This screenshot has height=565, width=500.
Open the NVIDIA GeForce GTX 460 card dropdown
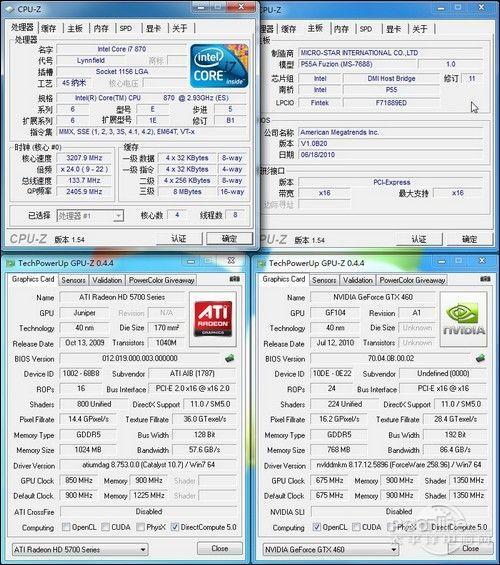click(x=331, y=550)
